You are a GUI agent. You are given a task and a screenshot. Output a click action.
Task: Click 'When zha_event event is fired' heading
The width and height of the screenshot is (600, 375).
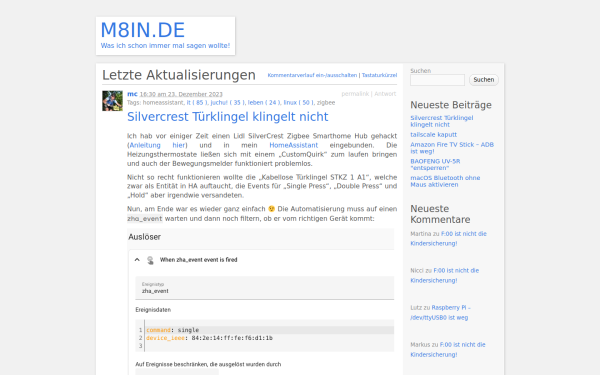pos(199,260)
